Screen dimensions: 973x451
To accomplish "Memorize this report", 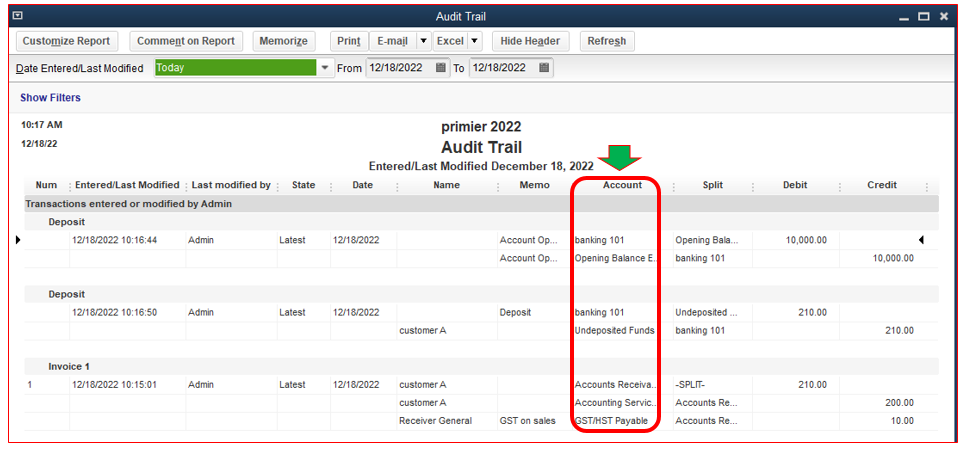I will pyautogui.click(x=284, y=42).
